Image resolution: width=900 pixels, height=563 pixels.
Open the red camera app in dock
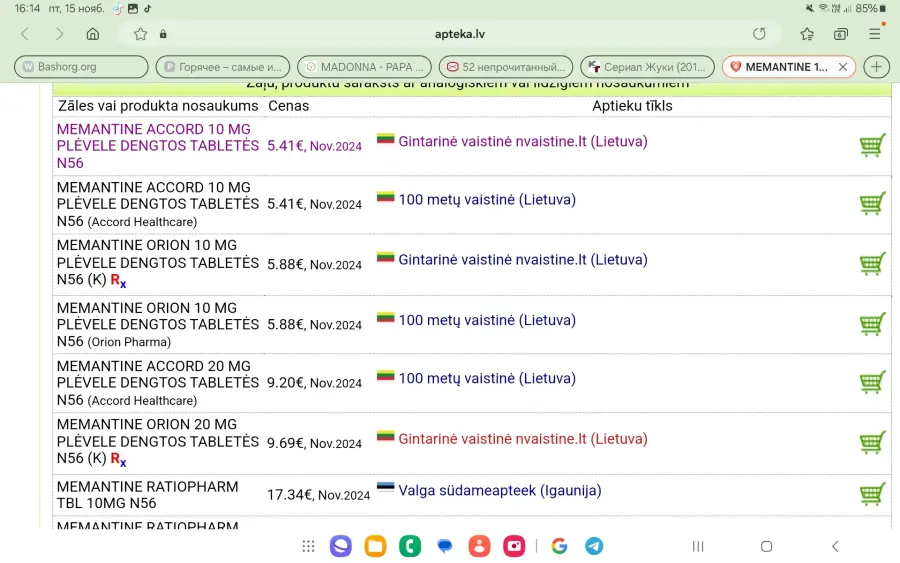[514, 546]
